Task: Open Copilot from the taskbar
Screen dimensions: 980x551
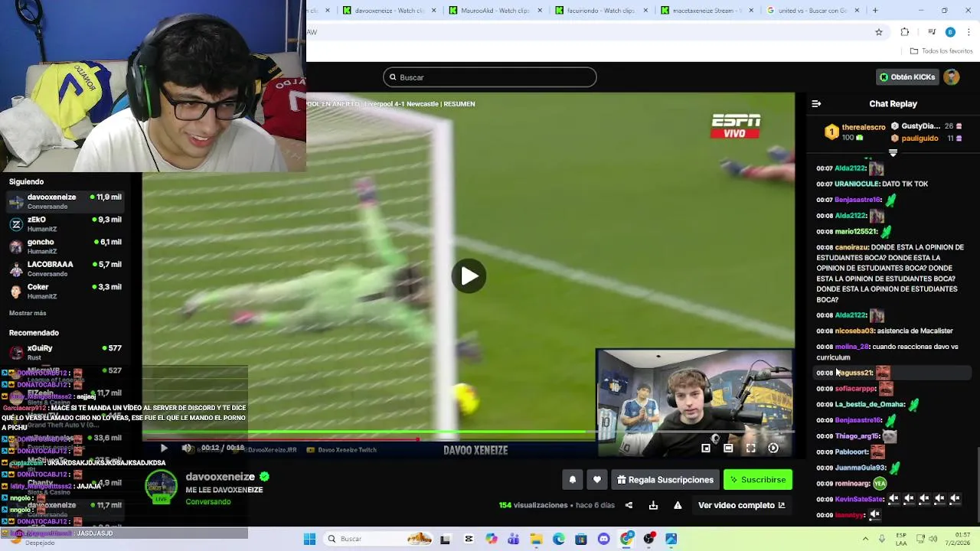Action: (x=491, y=539)
